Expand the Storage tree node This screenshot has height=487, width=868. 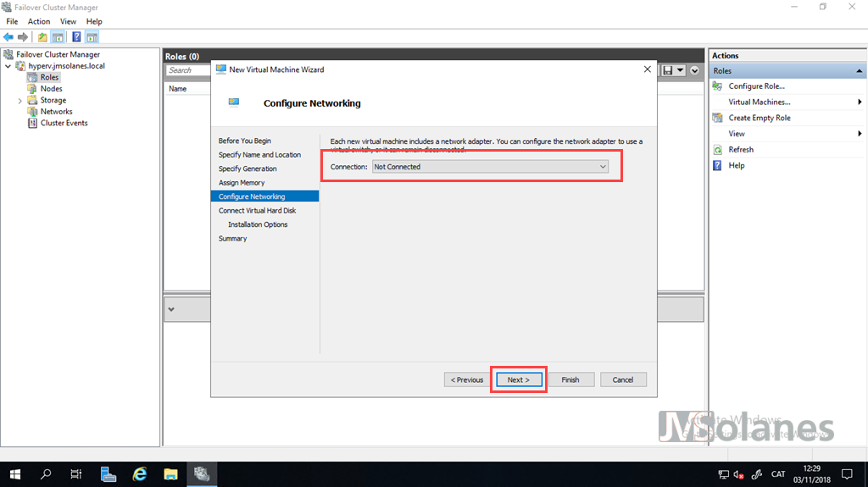[20, 101]
